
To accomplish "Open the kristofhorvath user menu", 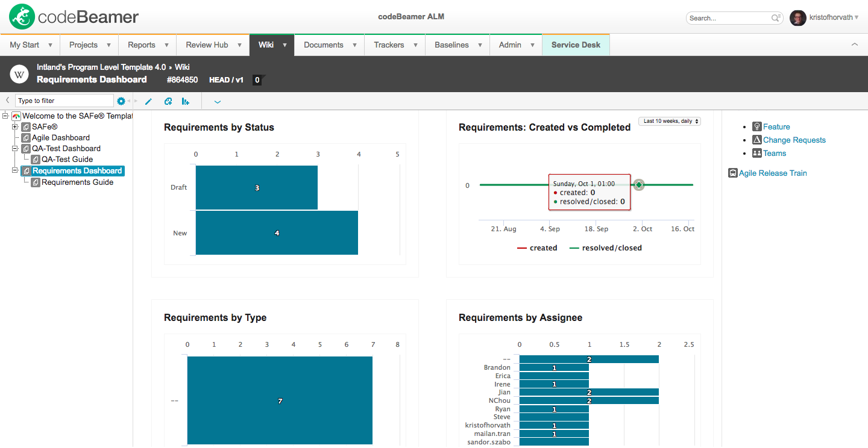I will click(x=835, y=17).
